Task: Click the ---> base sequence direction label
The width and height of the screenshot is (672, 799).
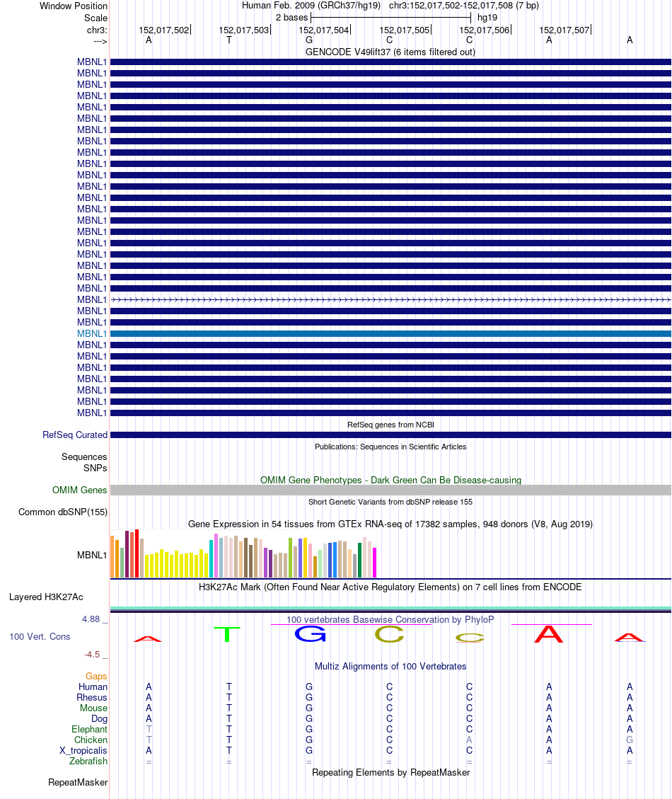Action: click(100, 41)
